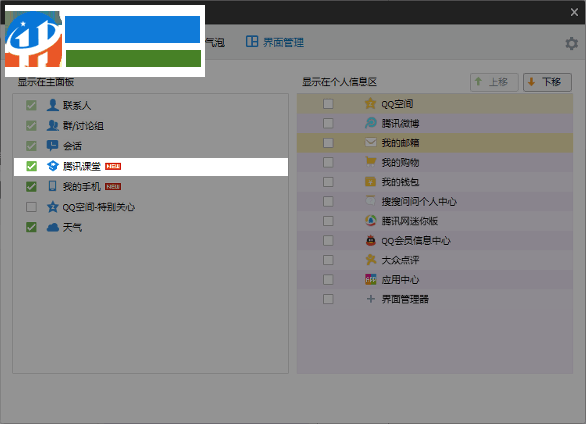Screen dimensions: 586x424
Task: Check the QQ会员信息中心 checkbox
Action: click(x=328, y=240)
